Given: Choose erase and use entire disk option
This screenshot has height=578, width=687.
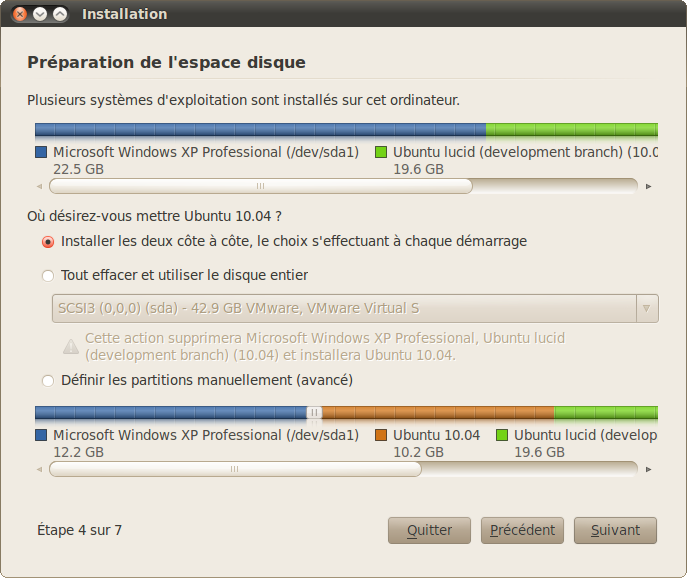Looking at the screenshot, I should 48,276.
